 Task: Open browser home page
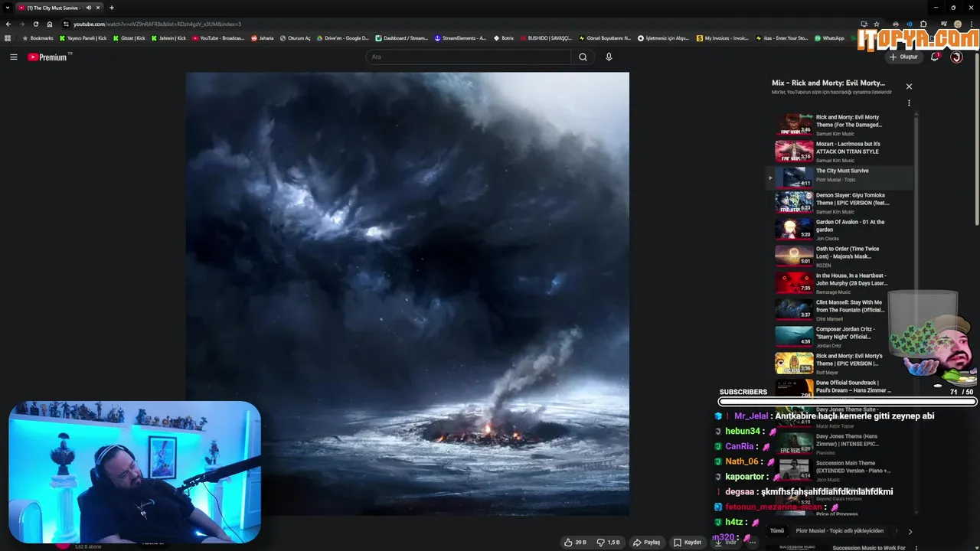tap(50, 24)
